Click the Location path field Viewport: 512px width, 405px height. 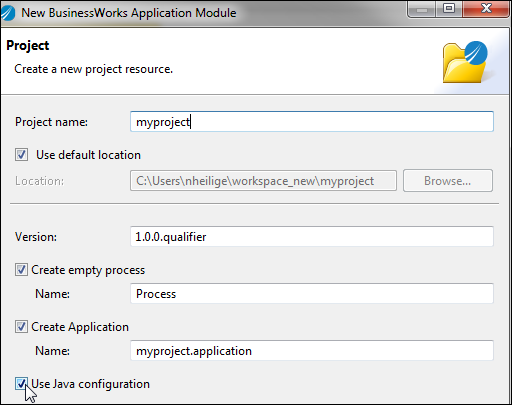(x=263, y=181)
